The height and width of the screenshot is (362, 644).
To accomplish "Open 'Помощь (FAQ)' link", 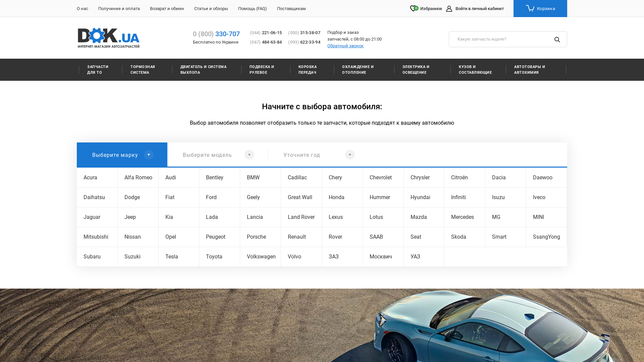I will tap(253, 9).
